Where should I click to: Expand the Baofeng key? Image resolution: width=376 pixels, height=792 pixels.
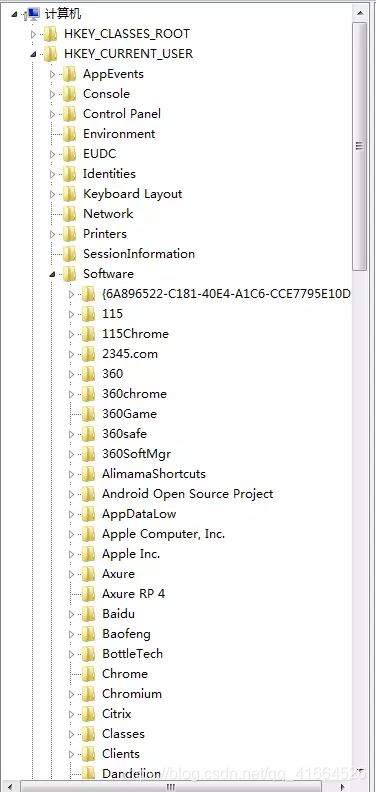[x=71, y=634]
